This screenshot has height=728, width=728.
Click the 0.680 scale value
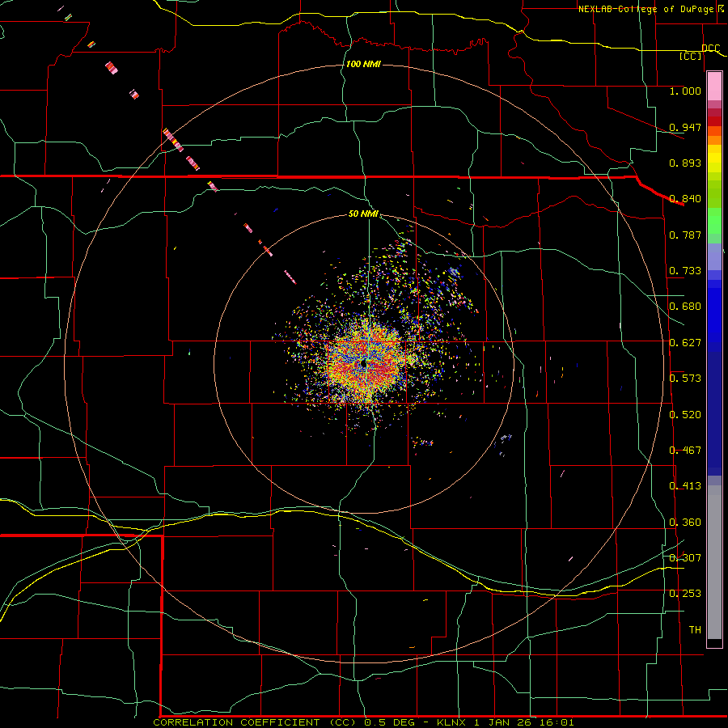(685, 307)
